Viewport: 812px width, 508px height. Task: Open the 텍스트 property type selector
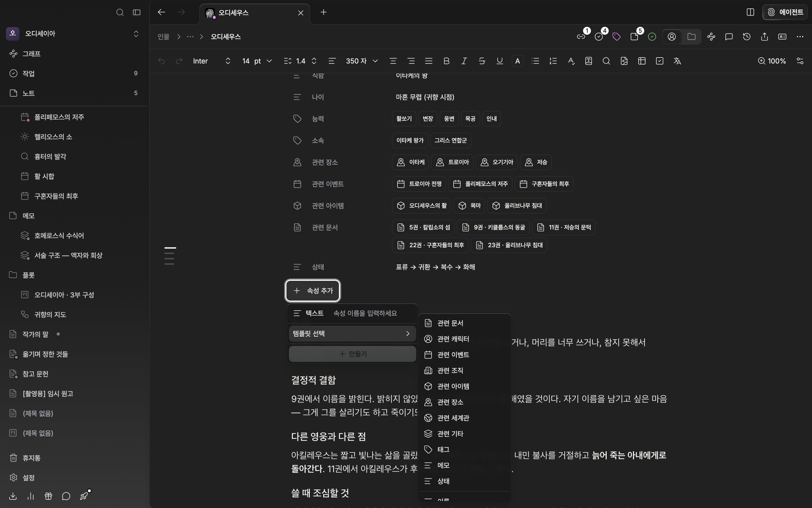[x=308, y=313]
